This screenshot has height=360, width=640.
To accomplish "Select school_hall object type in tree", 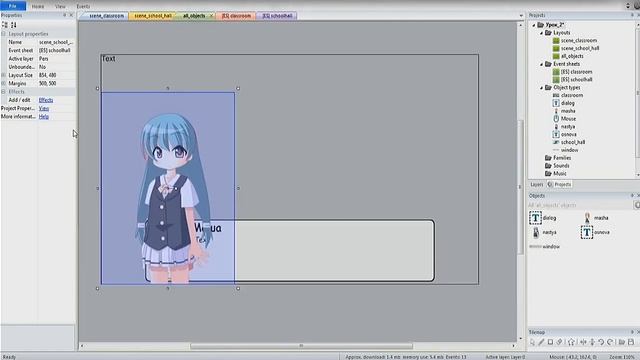I will pos(569,142).
